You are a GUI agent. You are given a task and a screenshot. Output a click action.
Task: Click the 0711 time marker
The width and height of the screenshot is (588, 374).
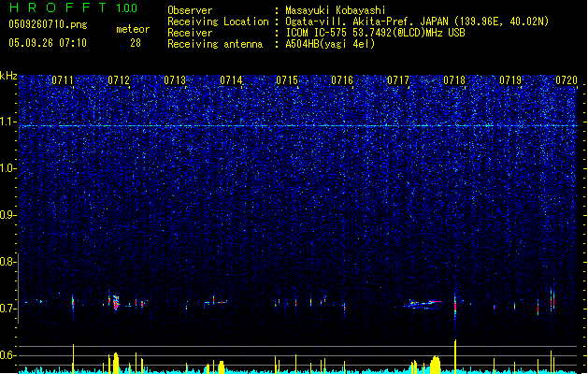pyautogui.click(x=63, y=80)
